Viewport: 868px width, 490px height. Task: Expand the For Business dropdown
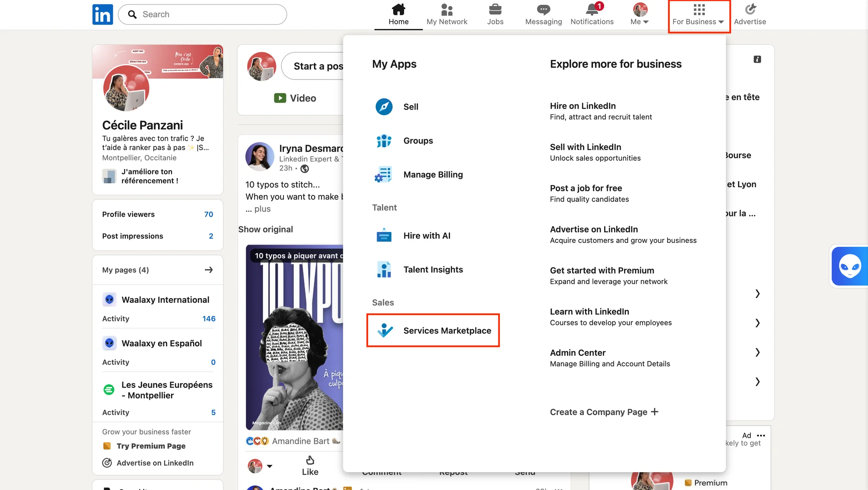tap(699, 15)
